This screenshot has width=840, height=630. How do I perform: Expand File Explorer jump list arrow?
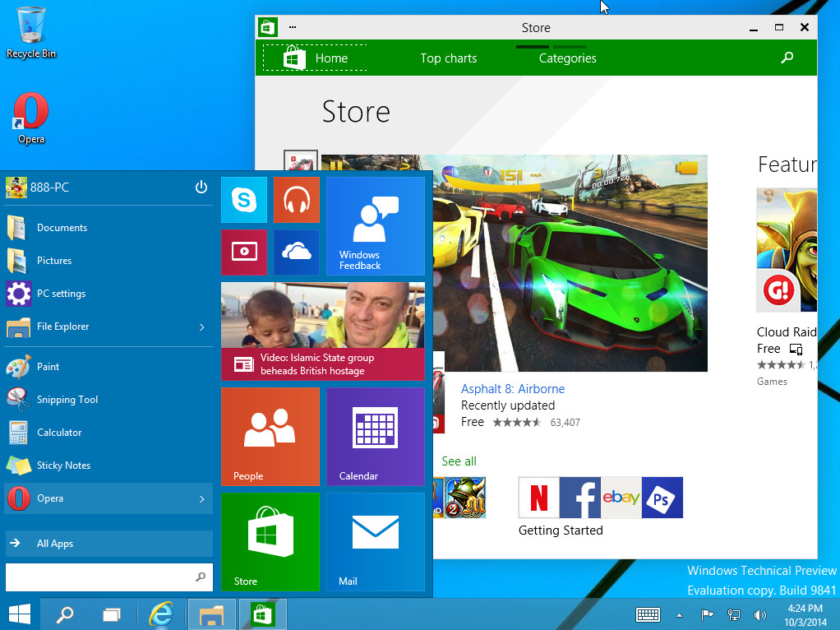(x=202, y=327)
